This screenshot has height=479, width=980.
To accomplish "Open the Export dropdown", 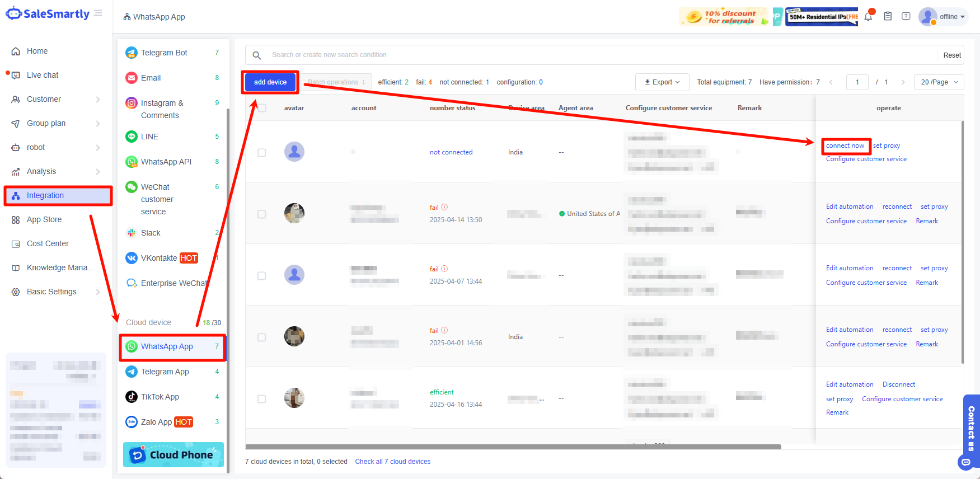I will pyautogui.click(x=662, y=82).
